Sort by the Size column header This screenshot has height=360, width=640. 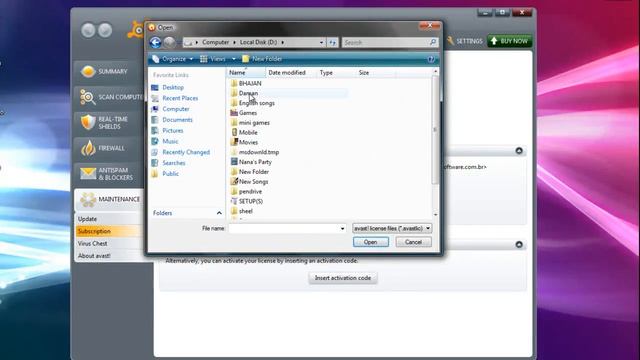point(375,73)
